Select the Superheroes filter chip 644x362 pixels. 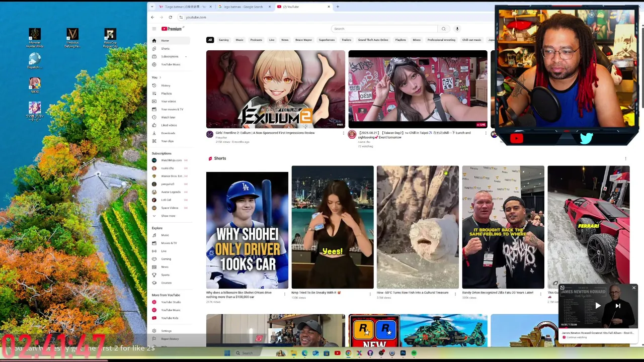coord(327,40)
